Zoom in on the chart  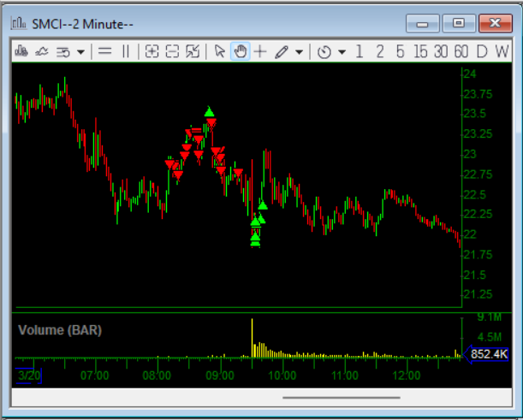click(x=152, y=51)
